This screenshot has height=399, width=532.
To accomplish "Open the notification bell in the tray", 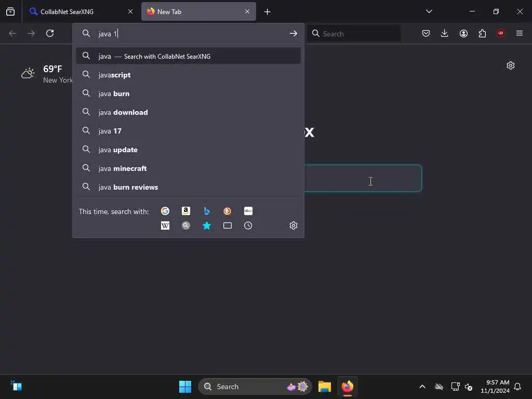I will (517, 387).
